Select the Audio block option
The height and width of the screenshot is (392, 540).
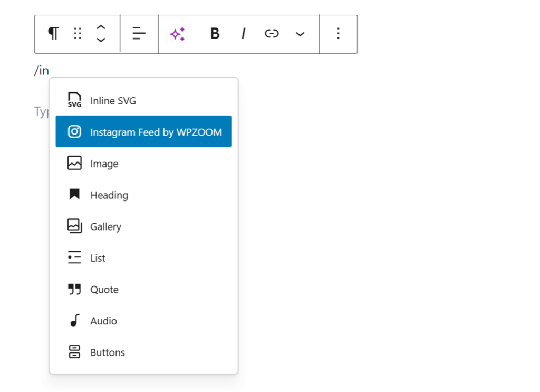point(103,321)
